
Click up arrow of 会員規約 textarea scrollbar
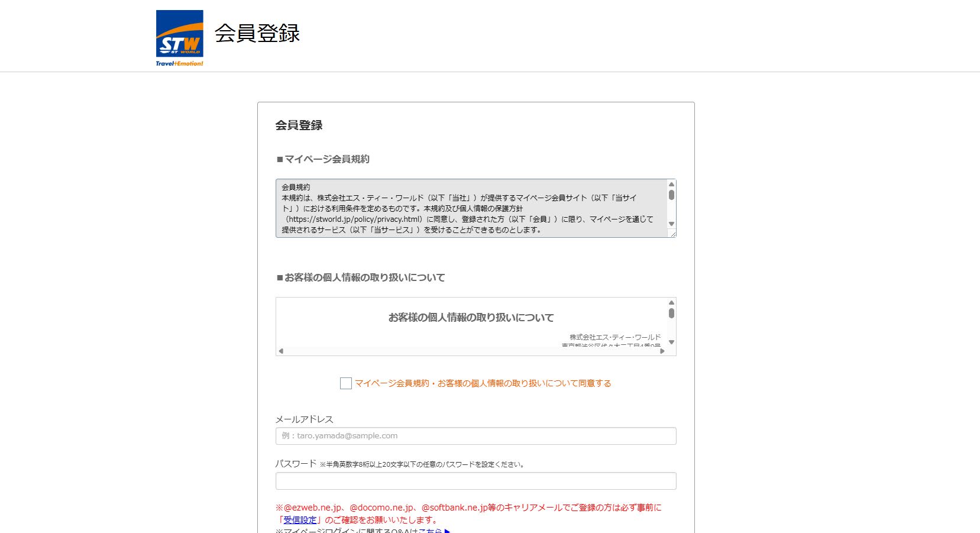point(671,184)
